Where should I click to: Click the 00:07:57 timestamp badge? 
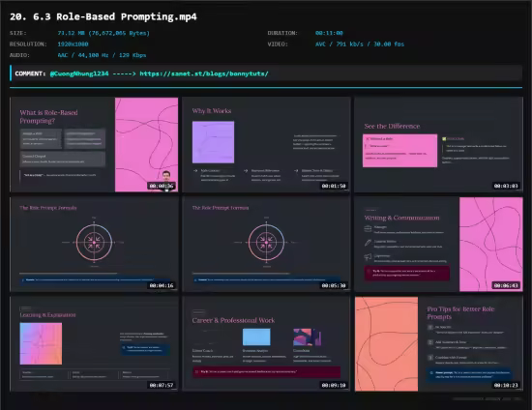point(162,385)
